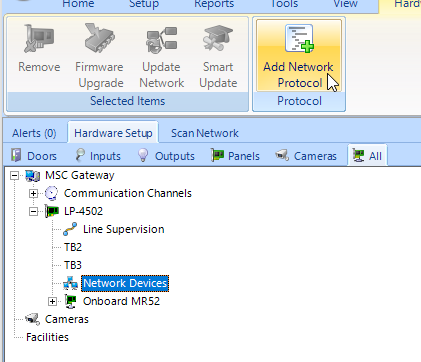Collapse the MSC Gateway tree node
Viewport: 421px width, 362px height.
(14, 175)
